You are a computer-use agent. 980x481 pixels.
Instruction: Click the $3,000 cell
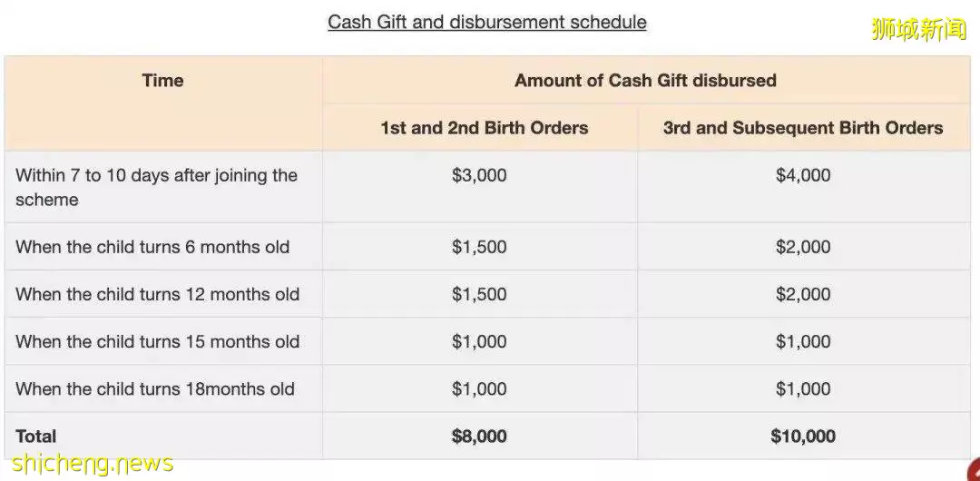click(x=479, y=175)
